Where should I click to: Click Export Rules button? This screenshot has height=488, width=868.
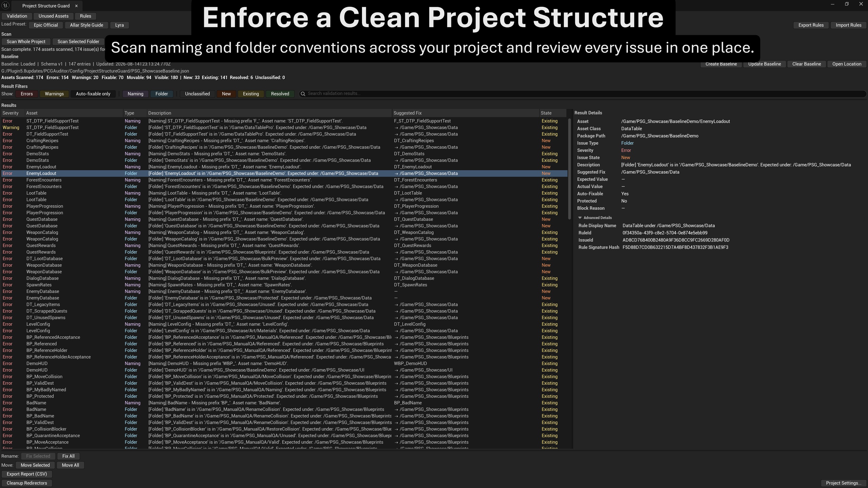point(811,25)
